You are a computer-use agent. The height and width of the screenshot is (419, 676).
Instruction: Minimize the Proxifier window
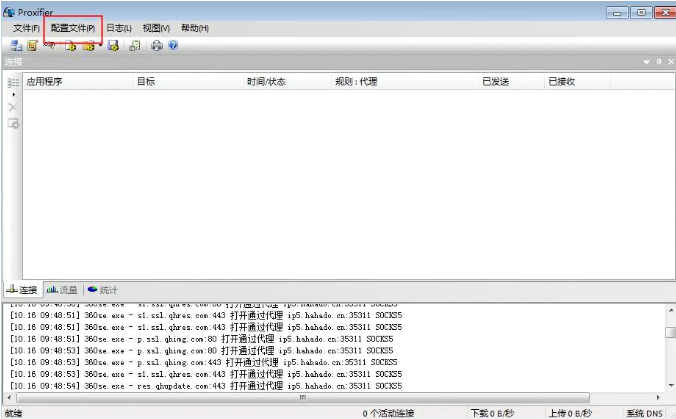617,13
